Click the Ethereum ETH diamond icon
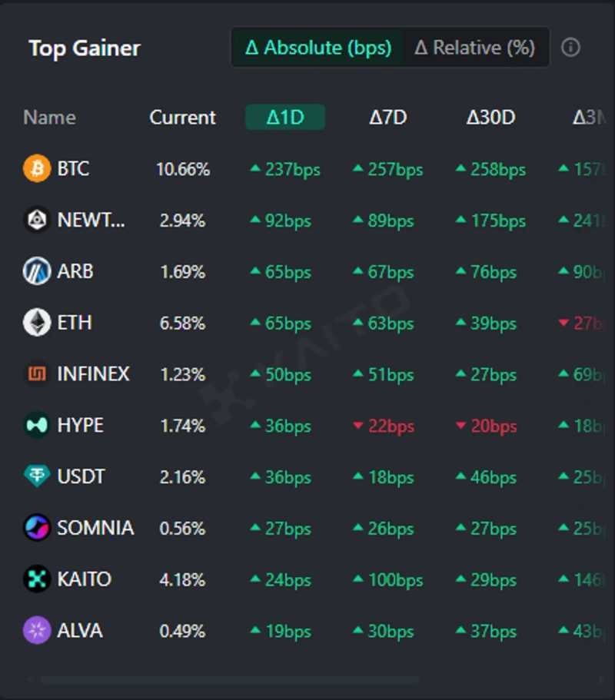 [x=37, y=323]
